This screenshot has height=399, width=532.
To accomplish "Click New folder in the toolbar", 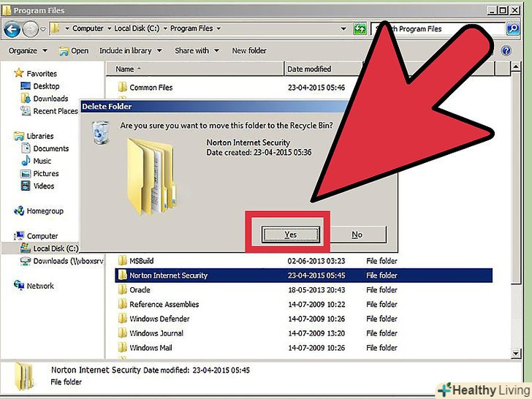I will point(249,51).
